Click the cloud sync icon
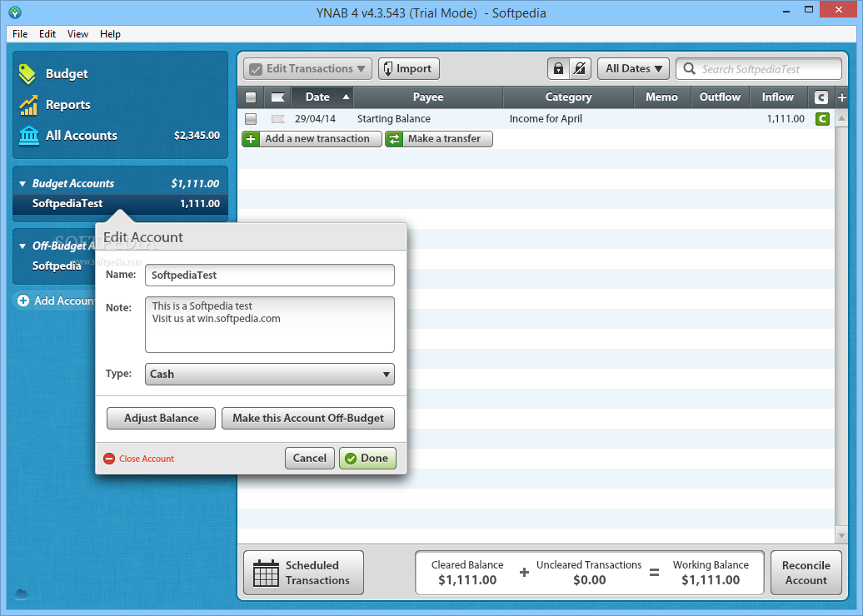Viewport: 863px width, 616px height. click(22, 594)
